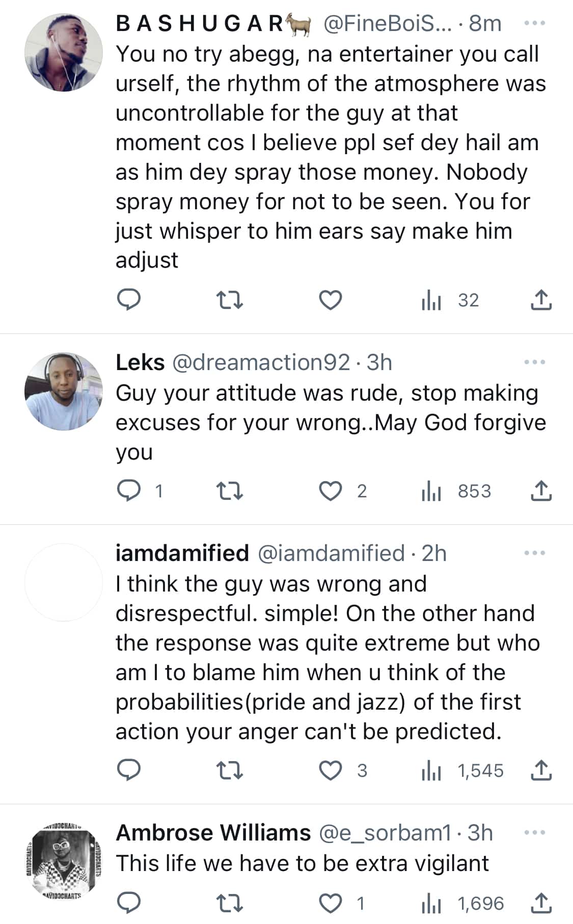Like Leks' tweet
The height and width of the screenshot is (924, 573).
click(x=330, y=491)
